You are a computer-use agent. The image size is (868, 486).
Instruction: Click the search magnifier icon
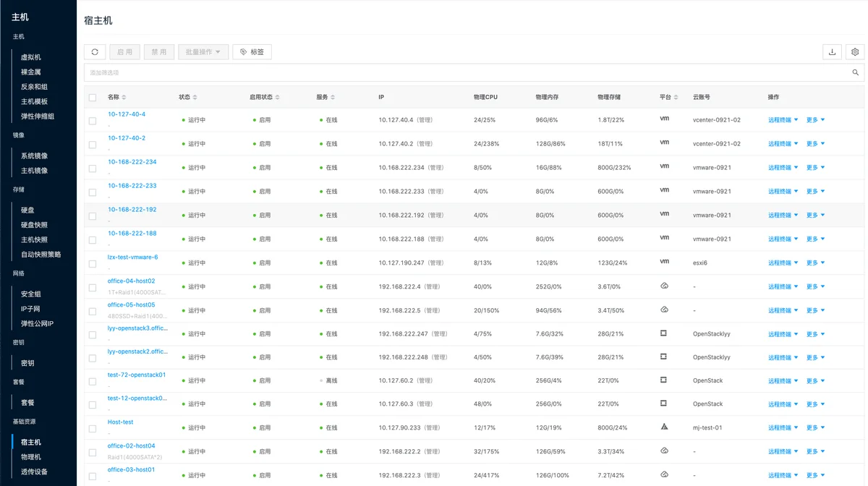856,72
